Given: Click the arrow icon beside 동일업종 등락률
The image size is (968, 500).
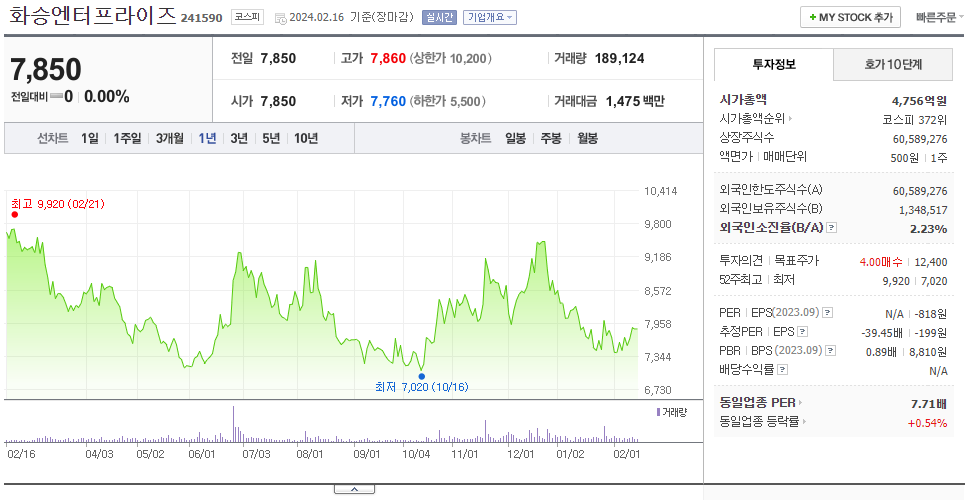Looking at the screenshot, I should [804, 422].
